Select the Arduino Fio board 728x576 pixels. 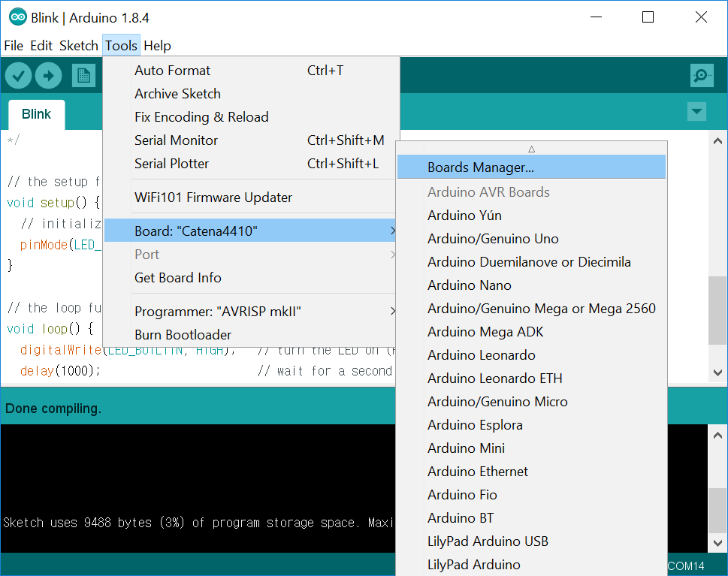(531, 495)
